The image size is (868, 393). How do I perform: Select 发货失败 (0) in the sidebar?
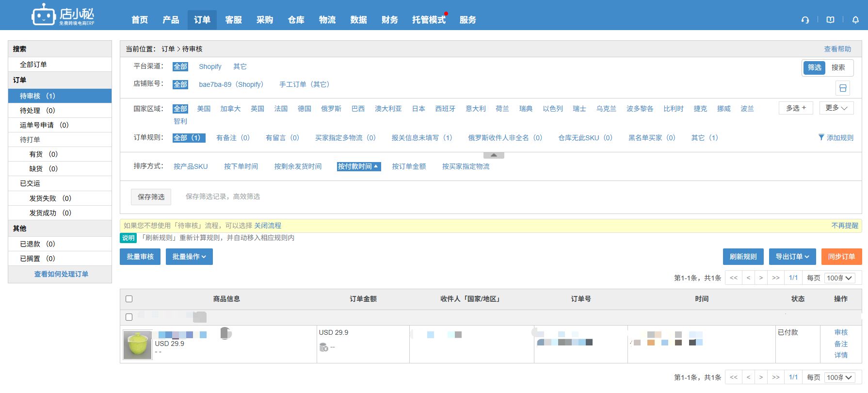60,198
